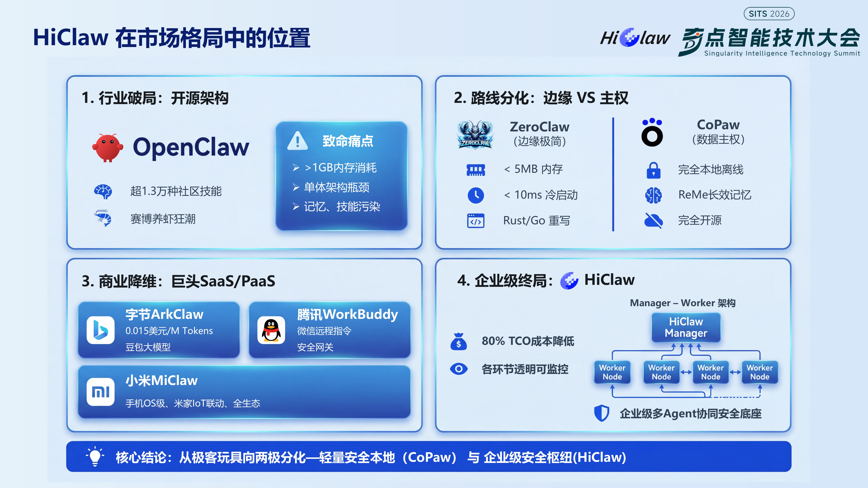Viewport: 868px width, 488px height.
Task: Click the shield icon beside 企业级多Agent协同安全底座
Action: coord(601,413)
